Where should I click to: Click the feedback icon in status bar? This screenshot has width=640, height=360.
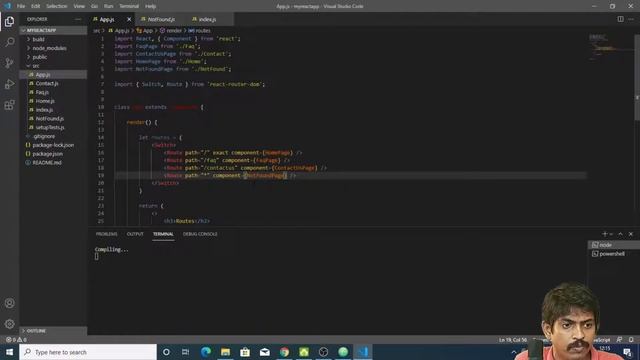coord(619,340)
